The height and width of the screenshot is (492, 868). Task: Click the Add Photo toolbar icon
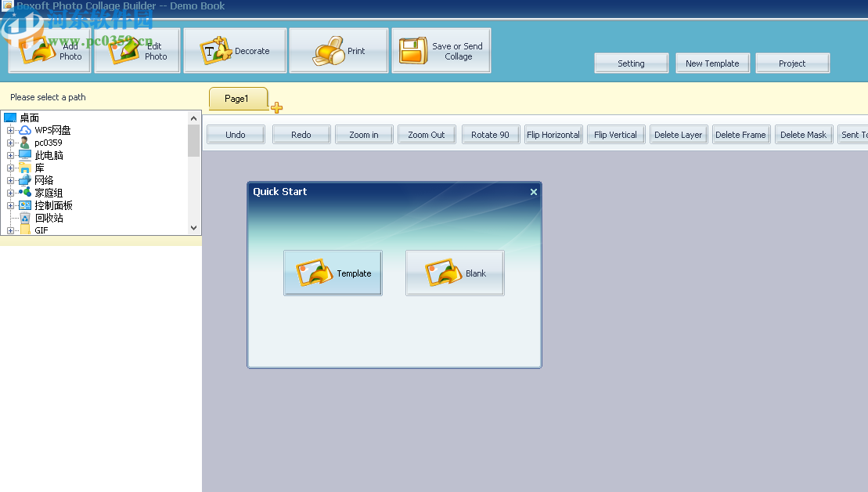(36, 51)
